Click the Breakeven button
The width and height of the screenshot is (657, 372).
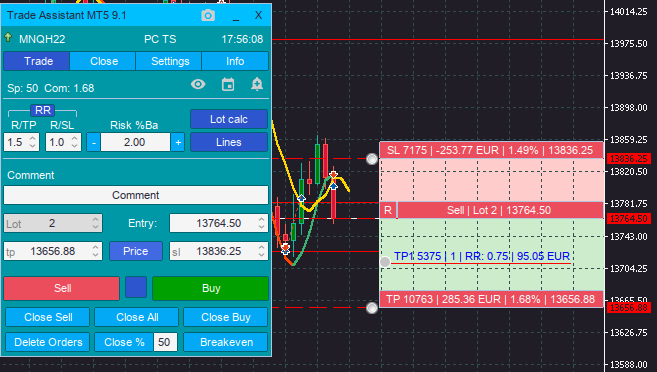coord(225,342)
